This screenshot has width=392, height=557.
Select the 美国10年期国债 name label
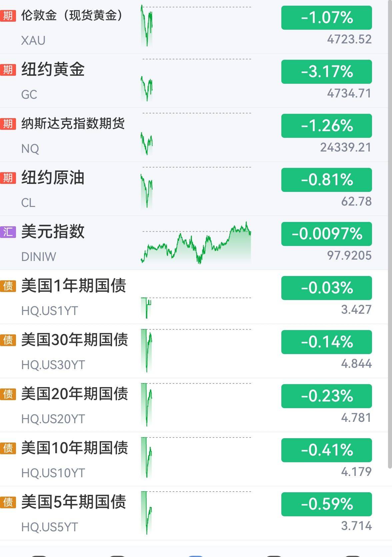pyautogui.click(x=74, y=448)
